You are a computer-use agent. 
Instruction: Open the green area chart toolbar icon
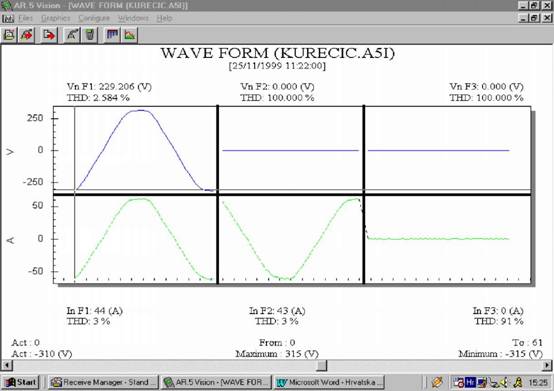tap(130, 35)
